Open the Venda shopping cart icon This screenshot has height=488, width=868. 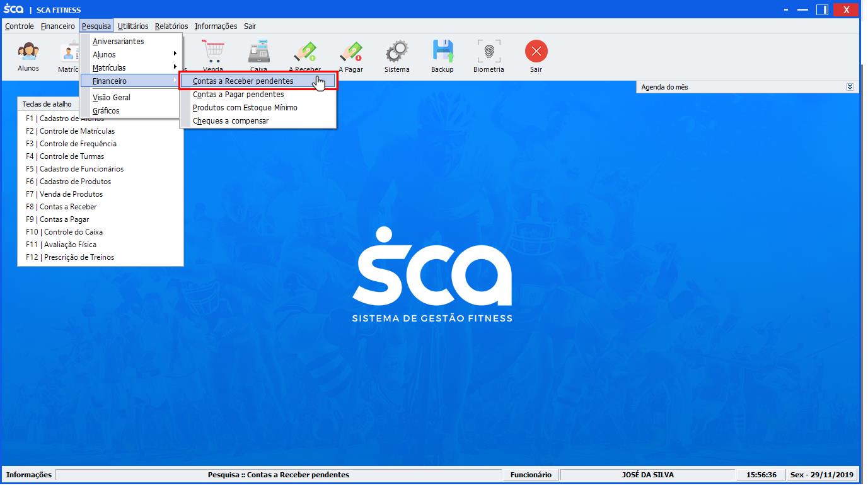click(x=213, y=56)
